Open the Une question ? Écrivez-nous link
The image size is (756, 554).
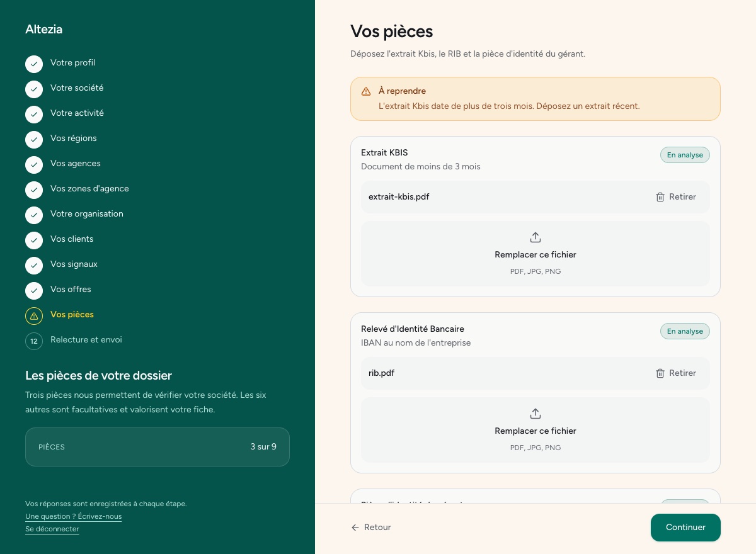point(73,516)
